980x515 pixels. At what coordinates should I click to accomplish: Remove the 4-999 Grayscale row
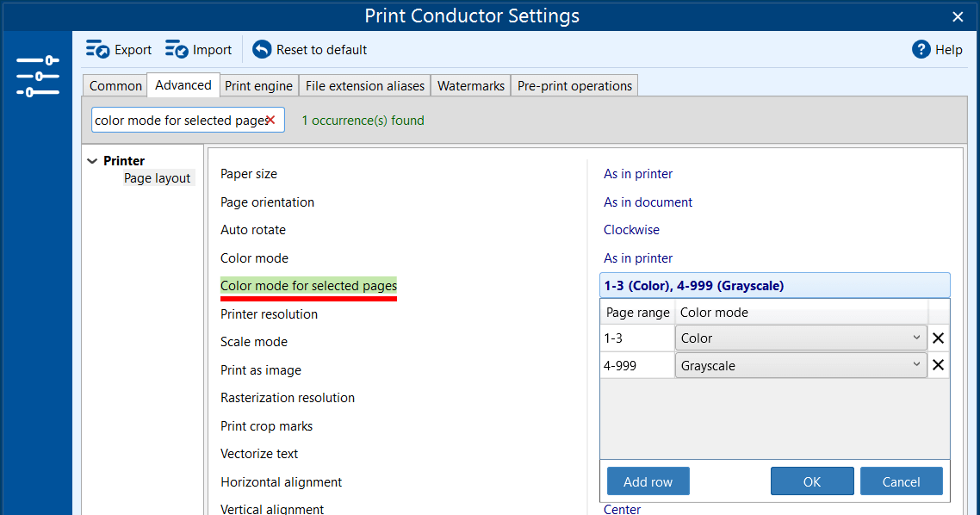[939, 365]
